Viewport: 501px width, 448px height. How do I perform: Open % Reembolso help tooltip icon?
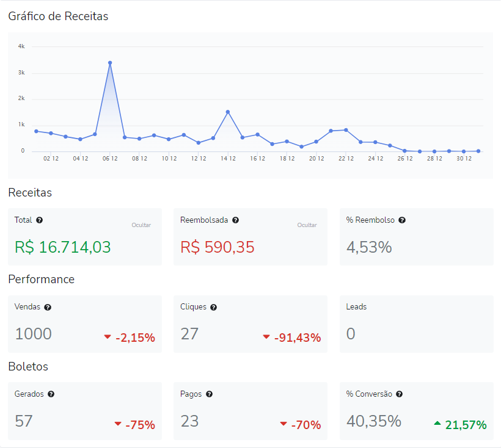point(402,220)
